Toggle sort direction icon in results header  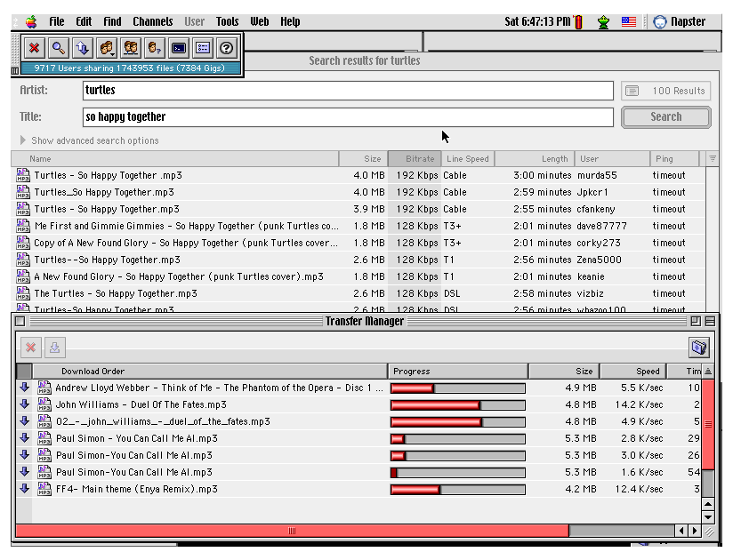pyautogui.click(x=713, y=159)
